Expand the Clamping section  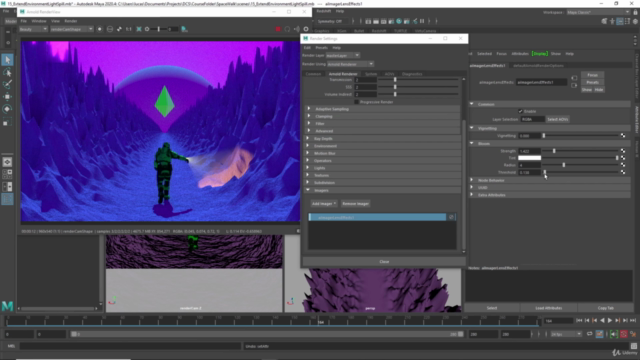(x=384, y=116)
